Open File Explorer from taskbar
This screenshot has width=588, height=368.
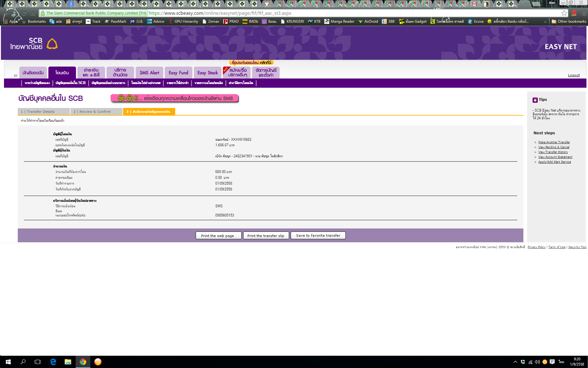pyautogui.click(x=68, y=362)
